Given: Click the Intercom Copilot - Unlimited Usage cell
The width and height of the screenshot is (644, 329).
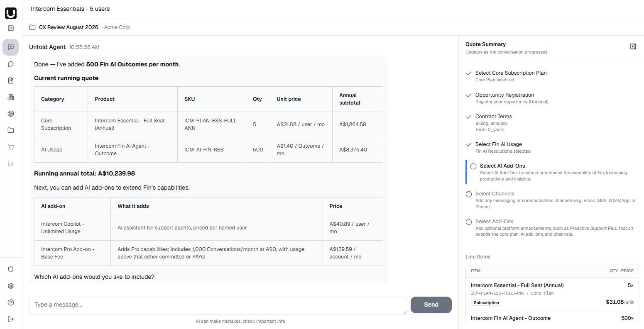Looking at the screenshot, I should [72, 228].
